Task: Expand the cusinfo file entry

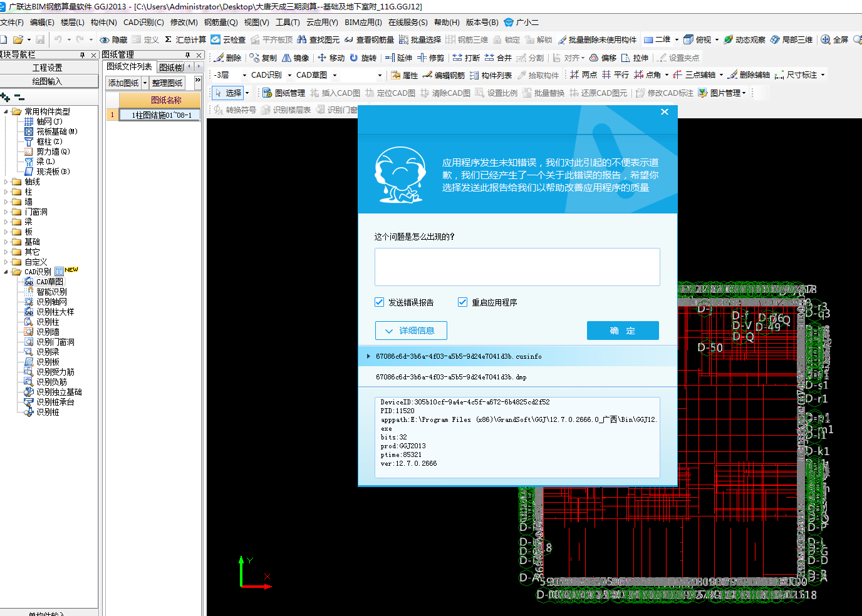Action: [x=368, y=356]
